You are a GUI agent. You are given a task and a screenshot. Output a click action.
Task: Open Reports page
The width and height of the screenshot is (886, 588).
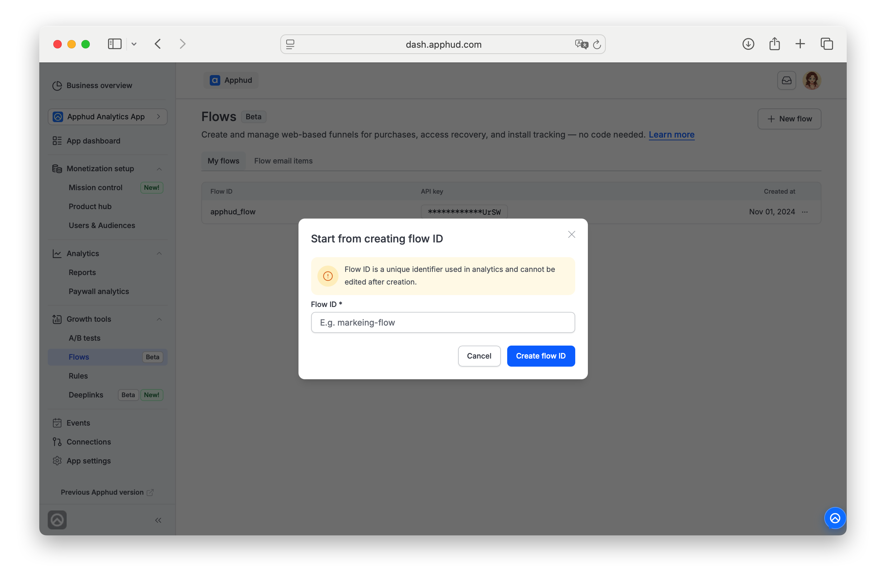[82, 272]
